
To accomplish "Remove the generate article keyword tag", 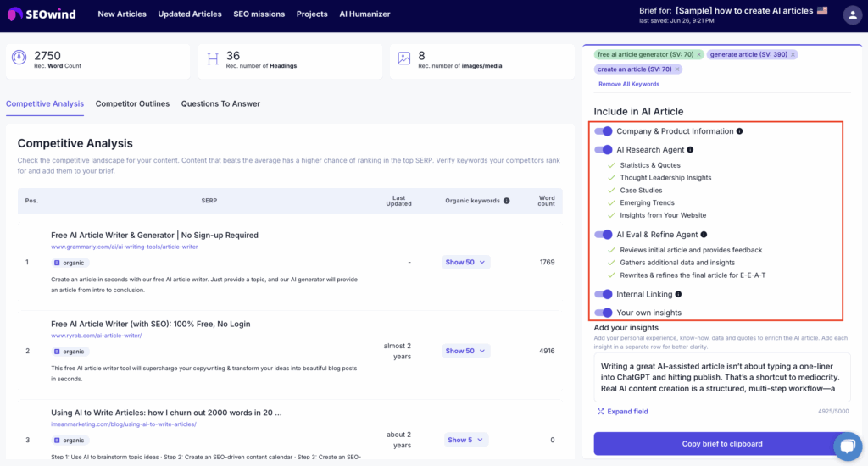I will pos(793,55).
